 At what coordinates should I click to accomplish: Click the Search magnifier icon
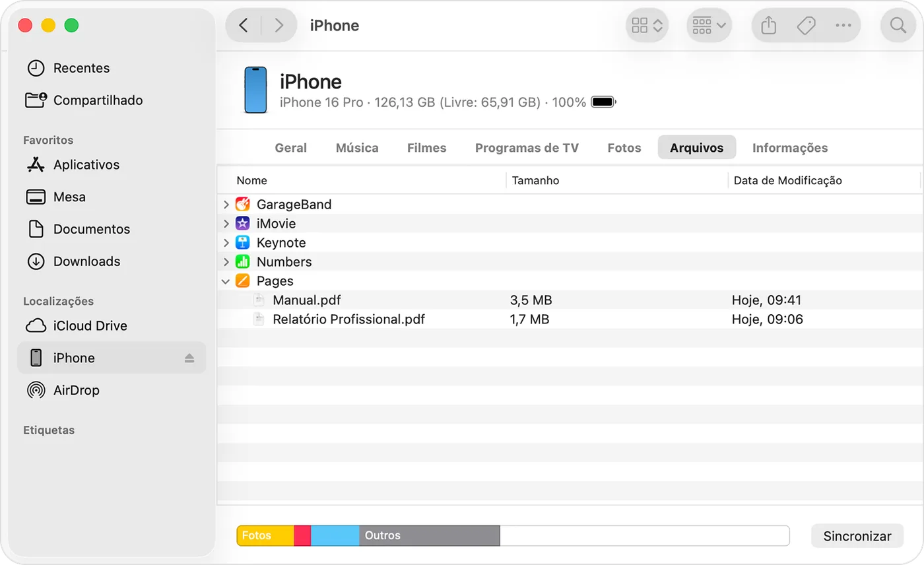898,26
